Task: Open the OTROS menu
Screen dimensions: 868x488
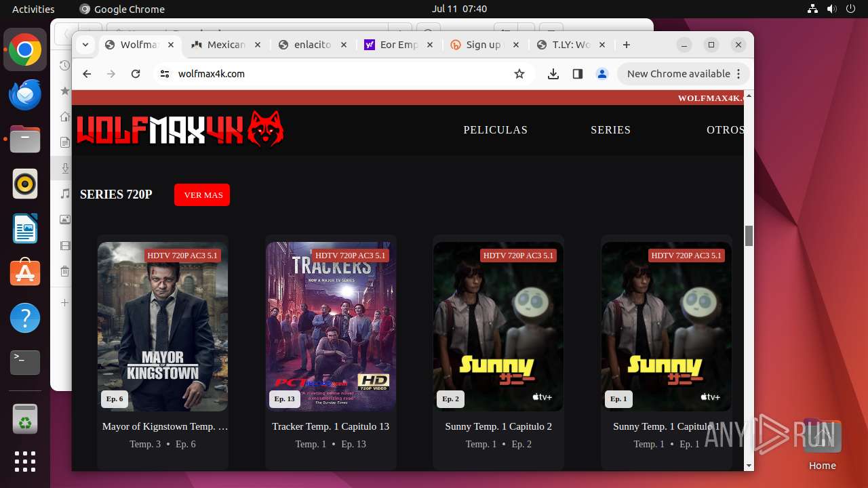Action: (x=725, y=130)
